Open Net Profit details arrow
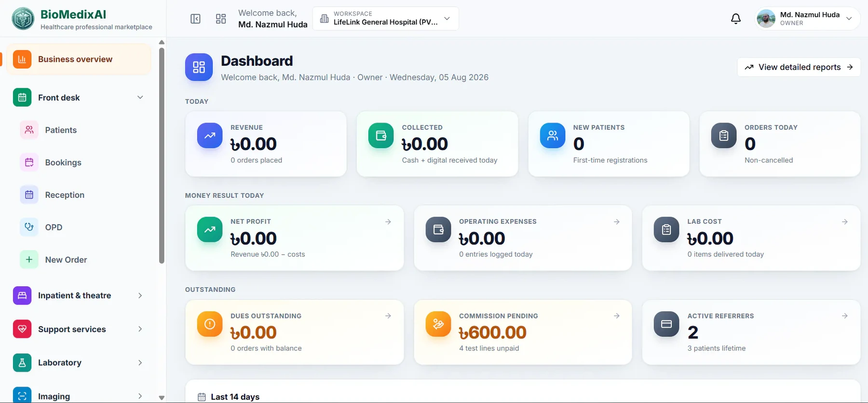Screen dimensions: 868x403 [x=388, y=222]
